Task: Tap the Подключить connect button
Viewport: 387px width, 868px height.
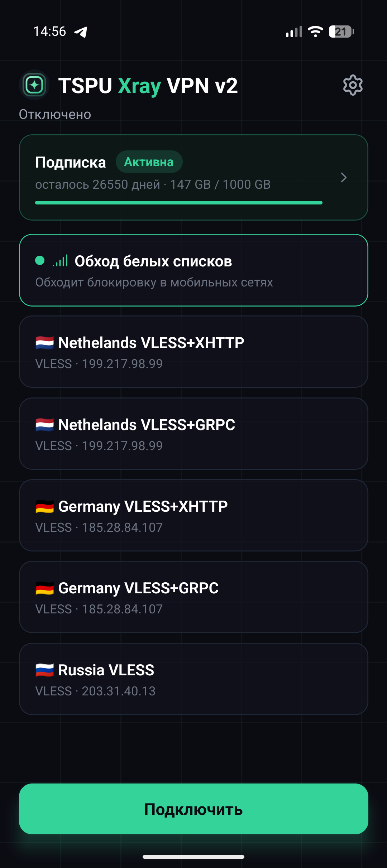Action: click(x=193, y=809)
